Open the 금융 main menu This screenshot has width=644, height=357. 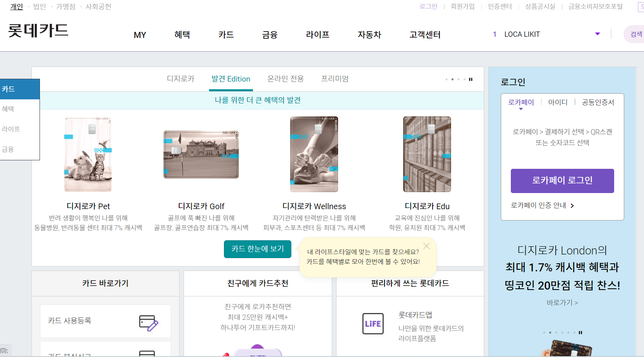tap(270, 35)
